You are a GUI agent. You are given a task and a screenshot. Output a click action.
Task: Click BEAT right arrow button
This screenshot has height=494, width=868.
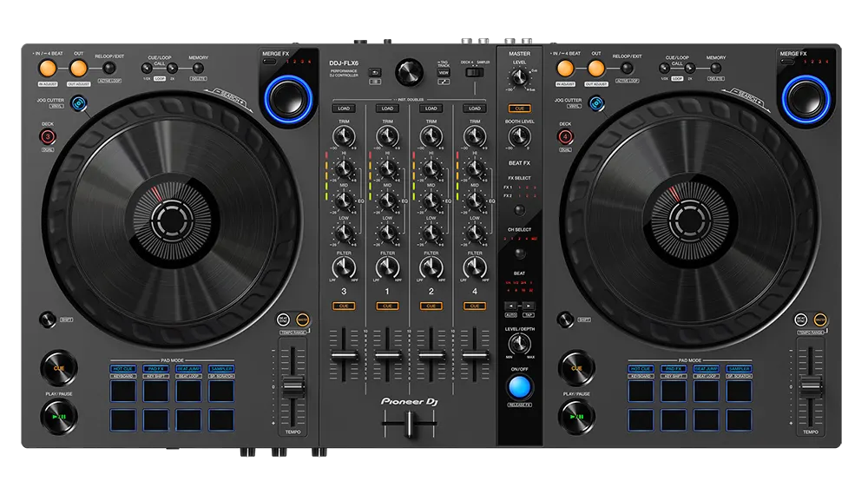(x=528, y=306)
